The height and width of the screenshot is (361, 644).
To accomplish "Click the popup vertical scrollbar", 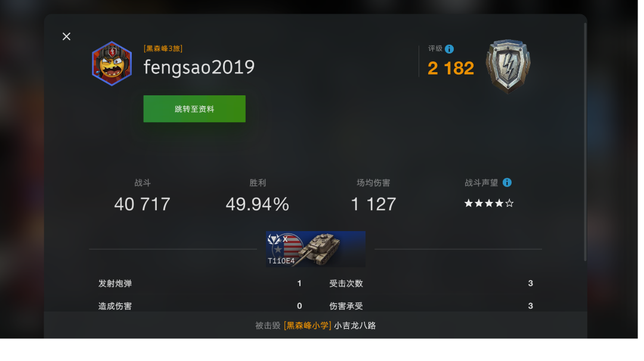I will 586,142.
